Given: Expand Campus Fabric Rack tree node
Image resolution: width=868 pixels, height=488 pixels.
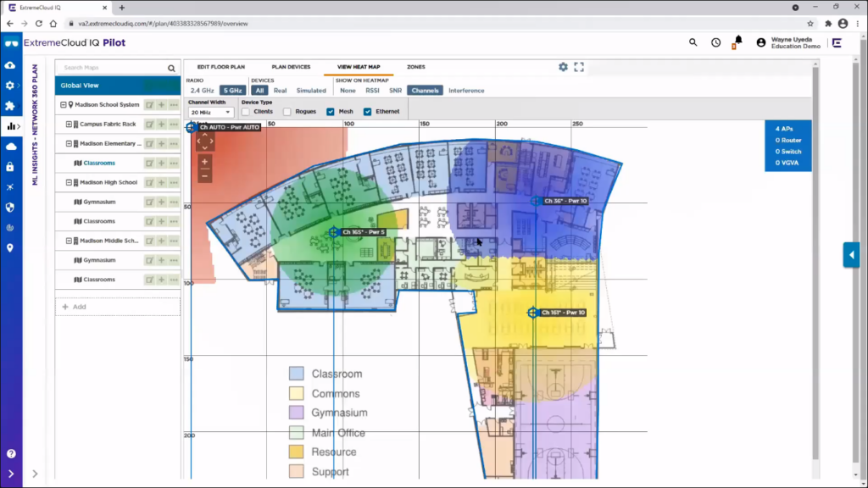Looking at the screenshot, I should [69, 124].
